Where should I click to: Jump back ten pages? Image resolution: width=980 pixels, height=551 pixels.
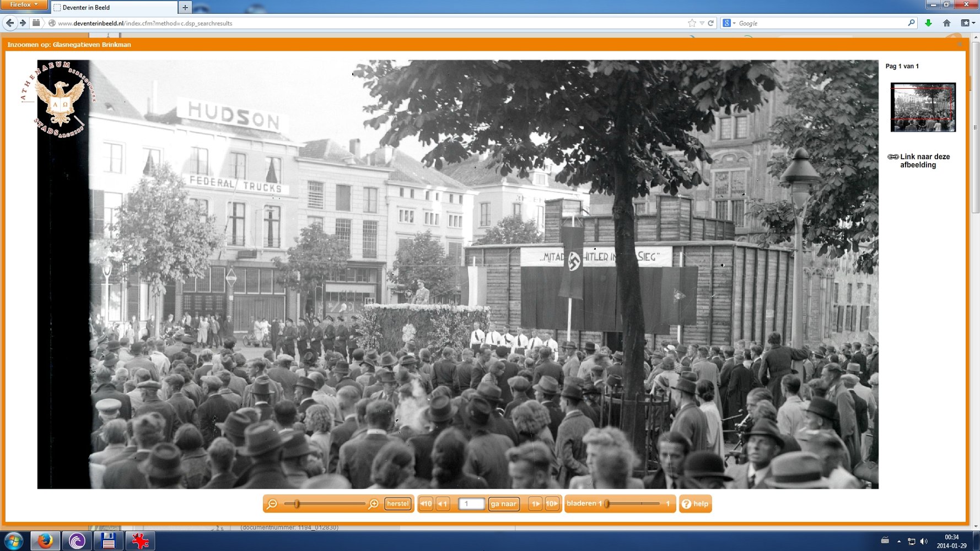tap(426, 504)
